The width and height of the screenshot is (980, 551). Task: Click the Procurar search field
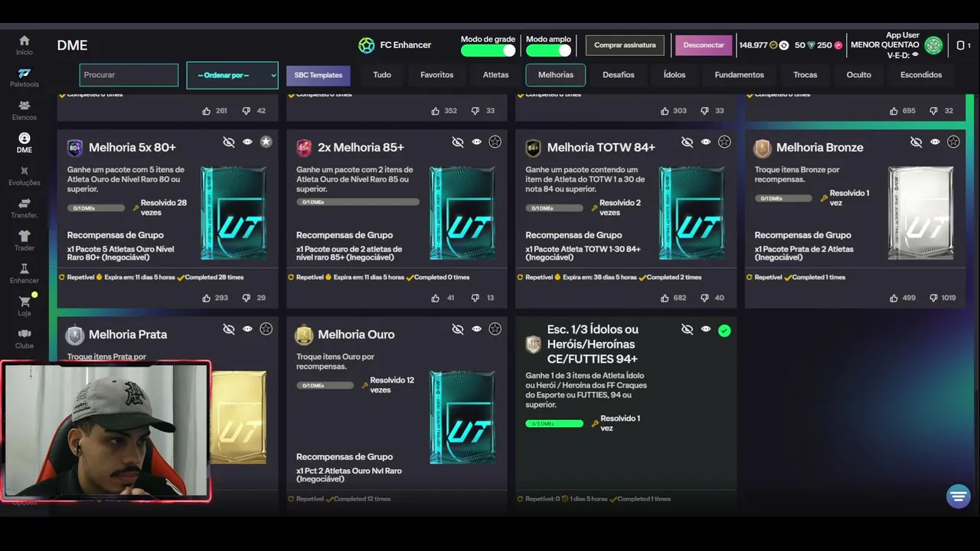(x=129, y=75)
